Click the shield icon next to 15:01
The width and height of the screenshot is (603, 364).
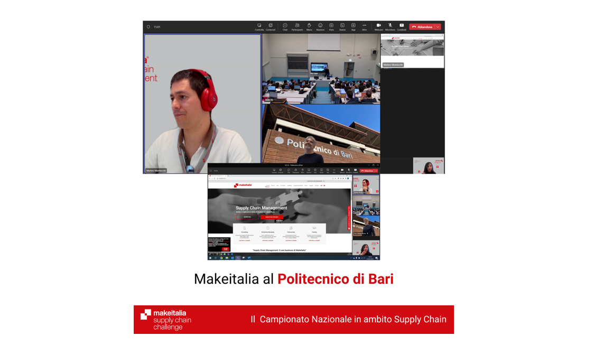pos(149,27)
